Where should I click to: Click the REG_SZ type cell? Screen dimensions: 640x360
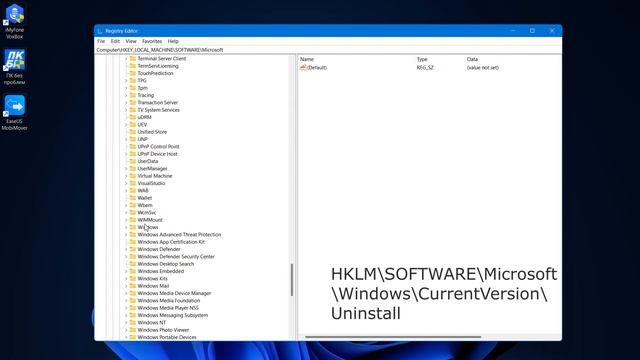coord(425,68)
